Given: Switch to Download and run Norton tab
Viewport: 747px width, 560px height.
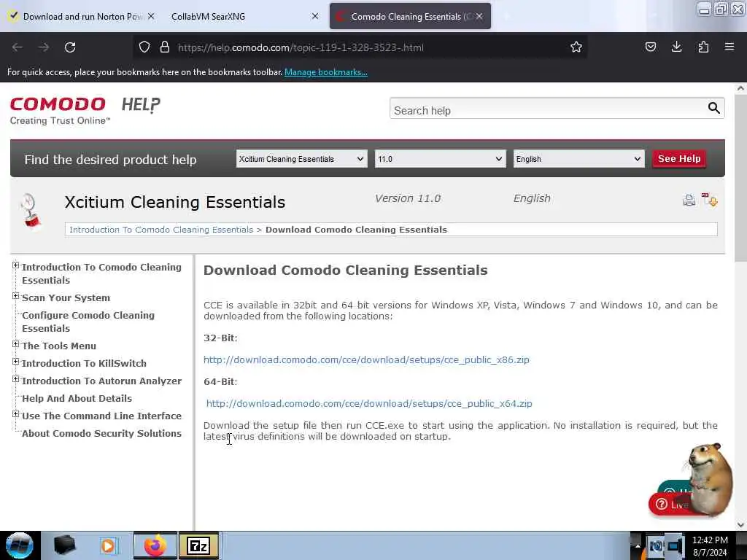Looking at the screenshot, I should click(x=81, y=16).
